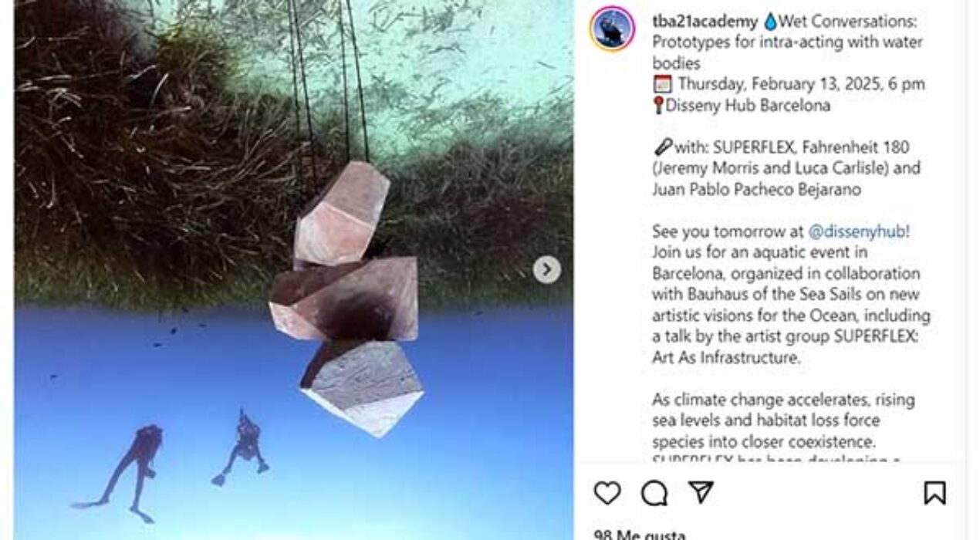This screenshot has height=540, width=980.
Task: Click the 'Juan Pablo Pacheco Bejarano' name text
Action: point(756,189)
